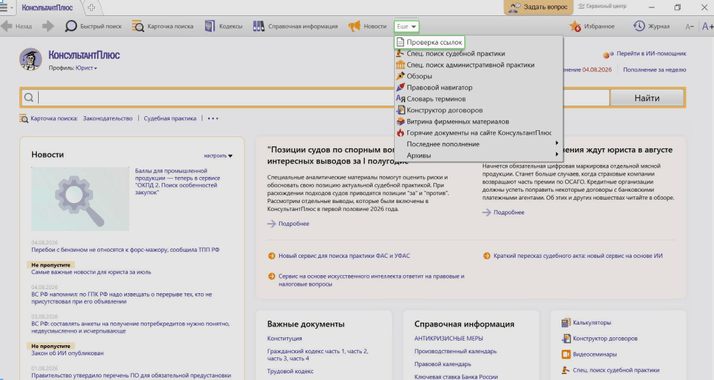Open Конструктор договоров in the right panel

(x=605, y=339)
